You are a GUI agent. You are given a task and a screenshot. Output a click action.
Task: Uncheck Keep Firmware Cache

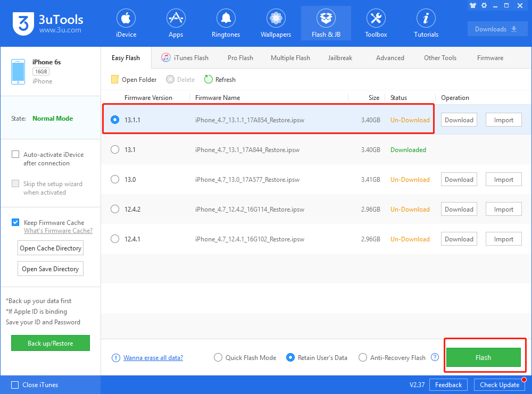coord(15,222)
